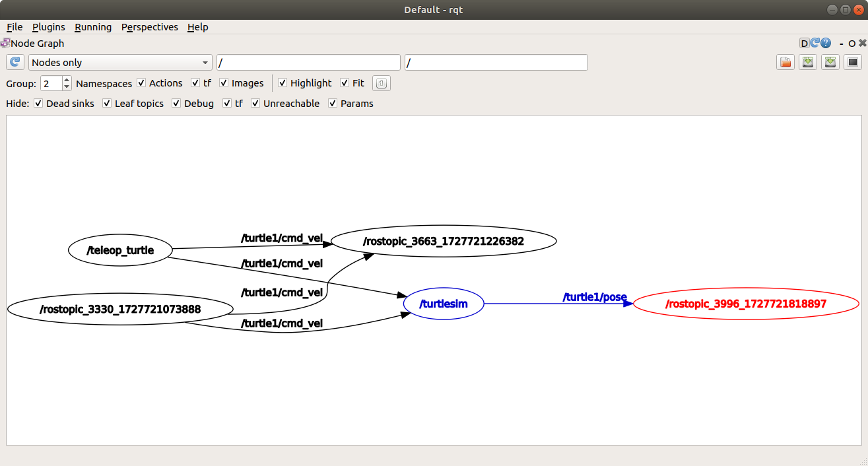Open the Node Graph help icon
Screen dimensions: 868x466
(x=825, y=43)
